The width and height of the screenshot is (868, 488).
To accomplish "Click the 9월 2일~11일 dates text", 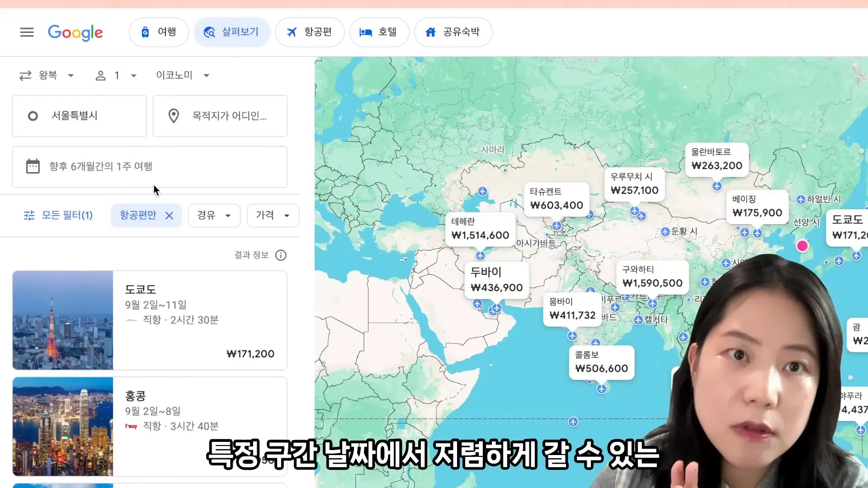I will tap(156, 305).
